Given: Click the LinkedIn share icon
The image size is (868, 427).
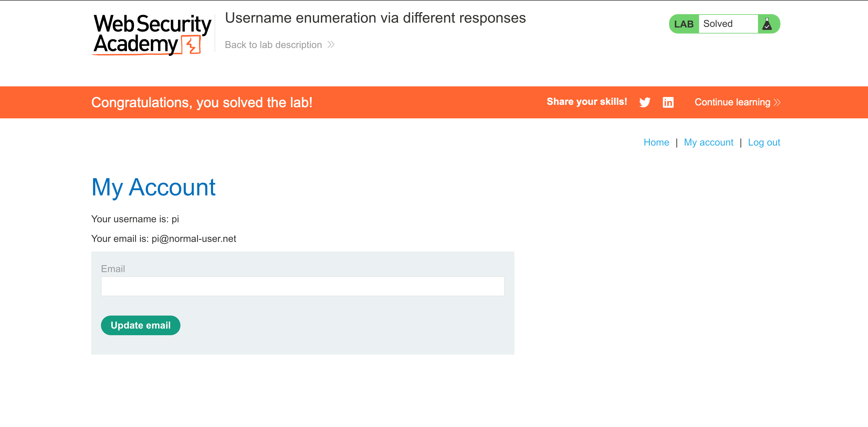Looking at the screenshot, I should point(668,102).
